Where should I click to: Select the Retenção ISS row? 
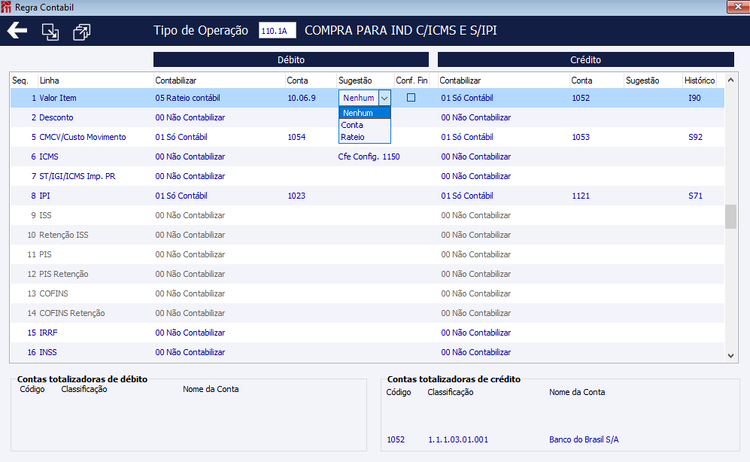tap(367, 235)
